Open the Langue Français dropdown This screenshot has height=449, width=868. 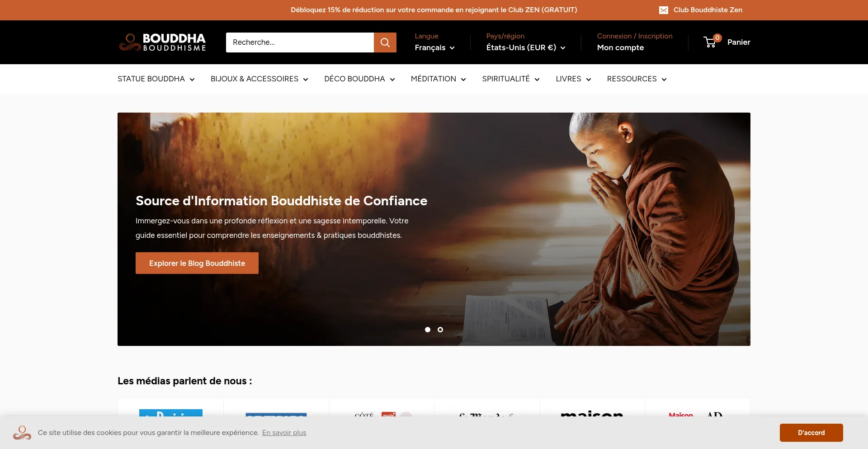(435, 47)
